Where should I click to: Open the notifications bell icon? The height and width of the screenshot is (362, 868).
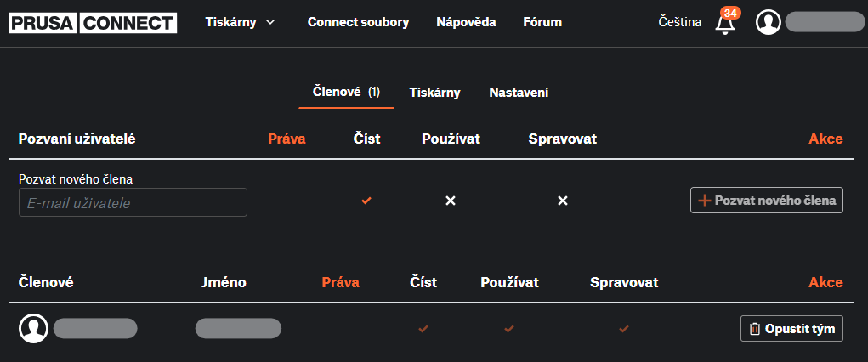[724, 25]
